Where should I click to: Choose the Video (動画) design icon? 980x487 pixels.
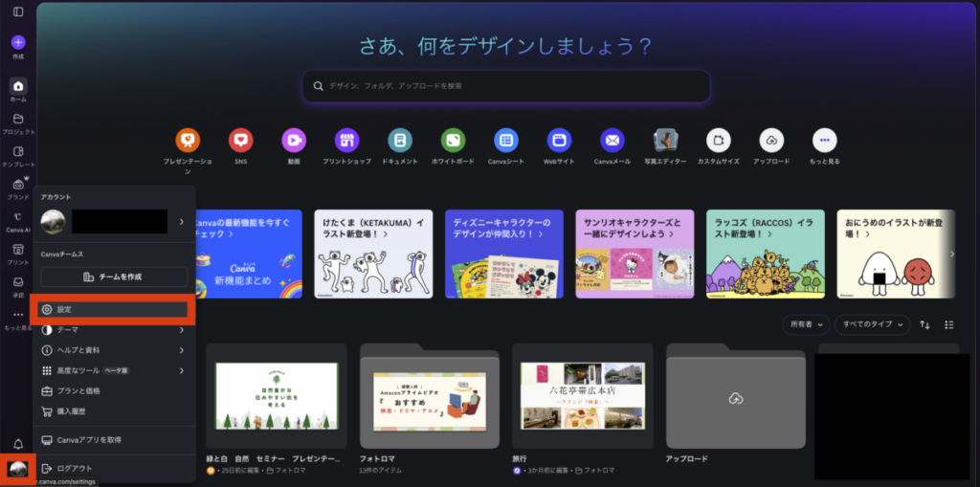tap(294, 140)
